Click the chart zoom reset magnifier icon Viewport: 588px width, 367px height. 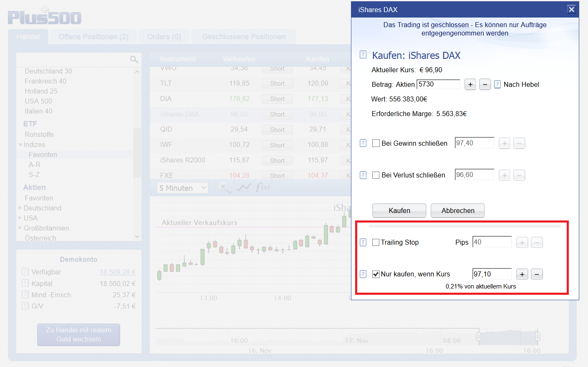coord(225,187)
